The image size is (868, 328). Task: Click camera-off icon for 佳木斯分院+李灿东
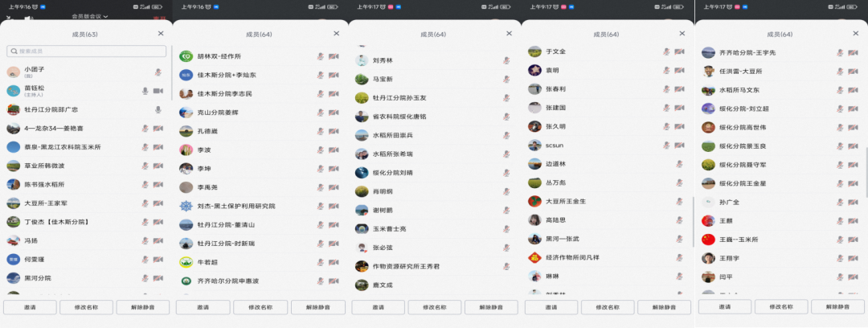click(x=334, y=76)
